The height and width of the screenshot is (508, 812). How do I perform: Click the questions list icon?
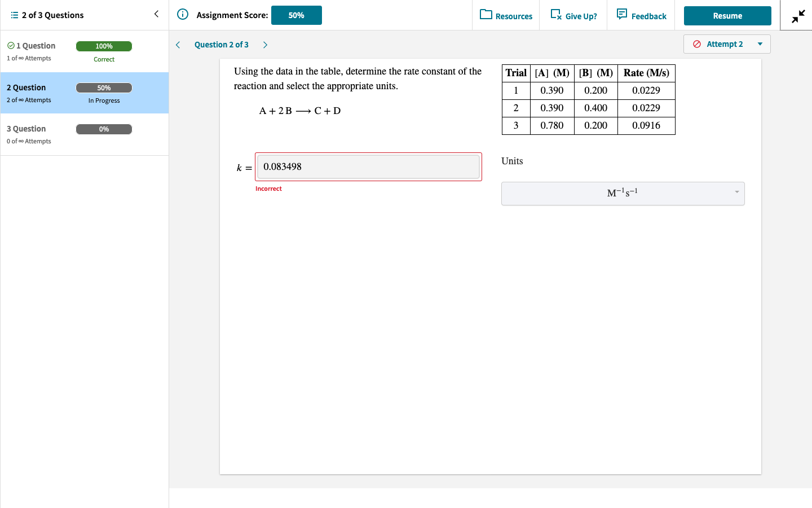[15, 14]
